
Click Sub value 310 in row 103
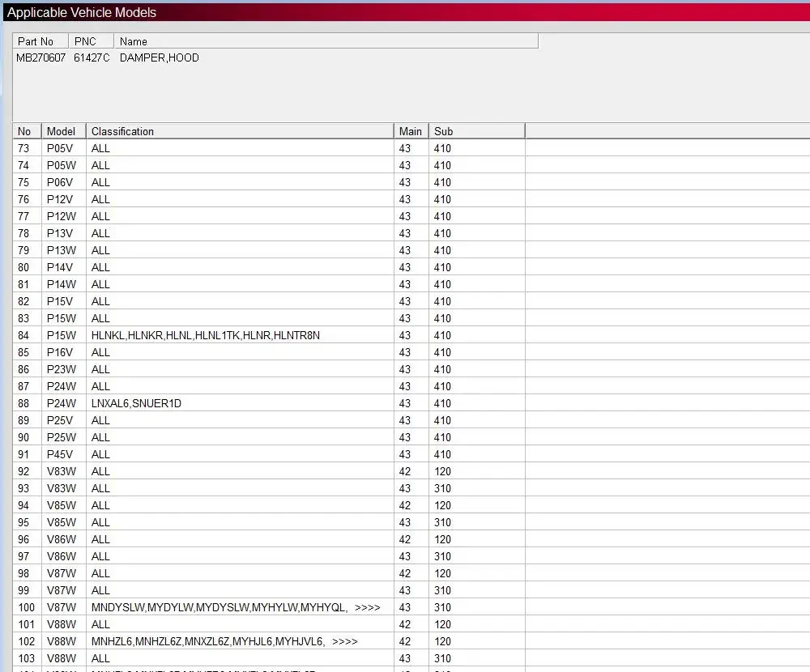[x=443, y=659]
